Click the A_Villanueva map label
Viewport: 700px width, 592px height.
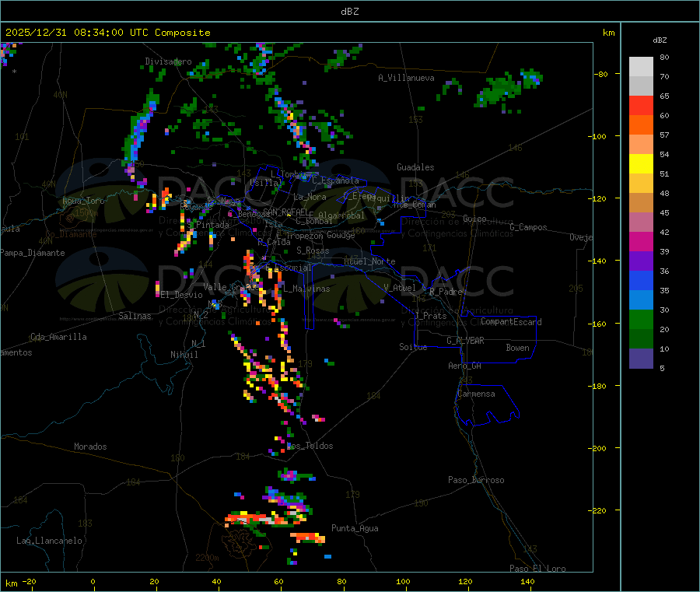pos(406,78)
